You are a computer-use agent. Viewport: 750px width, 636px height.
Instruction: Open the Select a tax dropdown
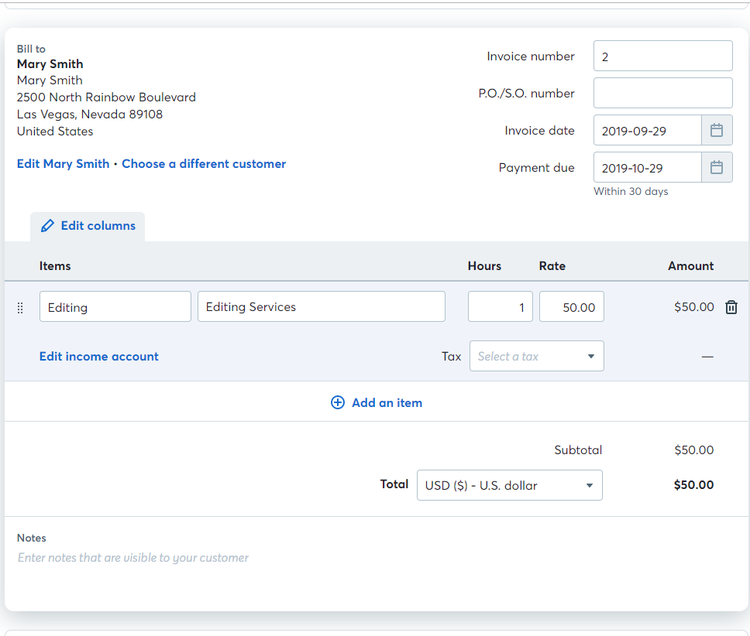tap(537, 356)
